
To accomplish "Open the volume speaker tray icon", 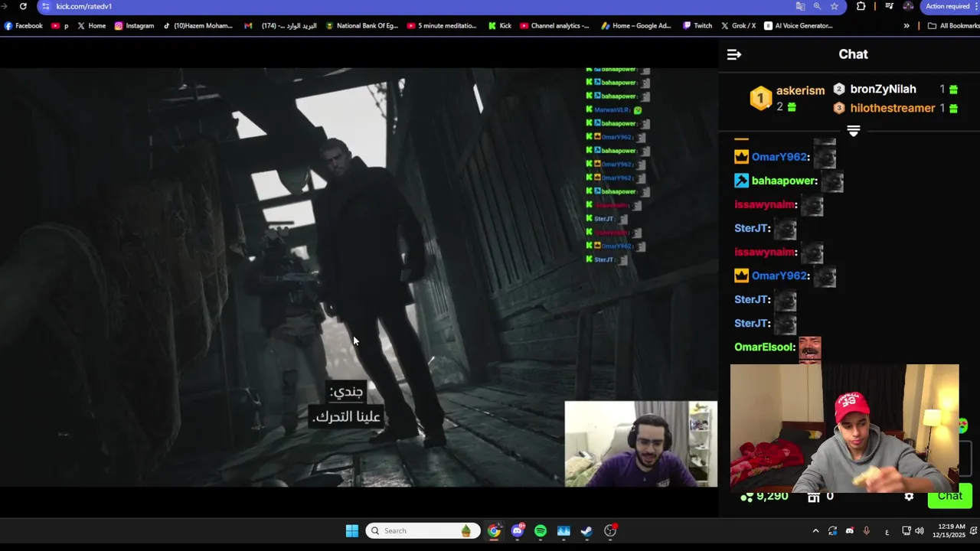I will 920,530.
